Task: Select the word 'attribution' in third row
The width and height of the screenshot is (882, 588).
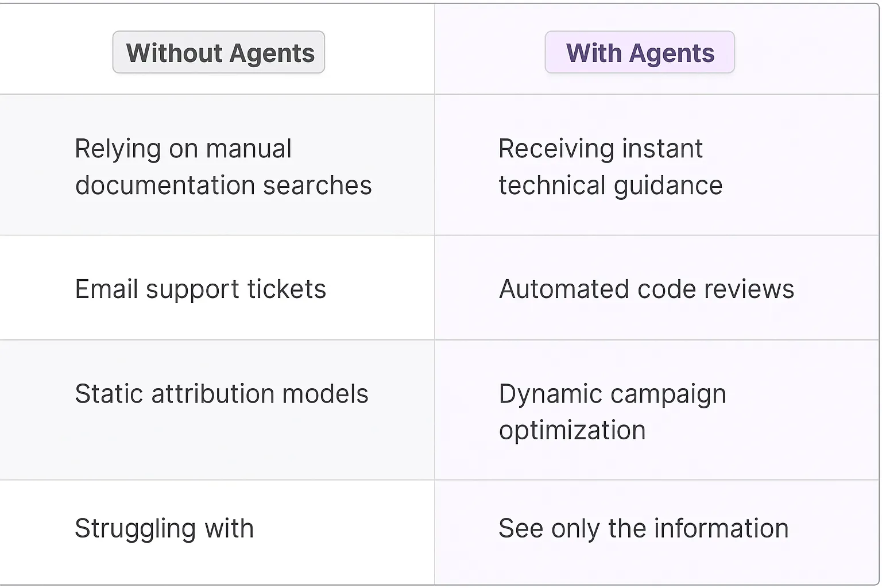Action: 212,394
